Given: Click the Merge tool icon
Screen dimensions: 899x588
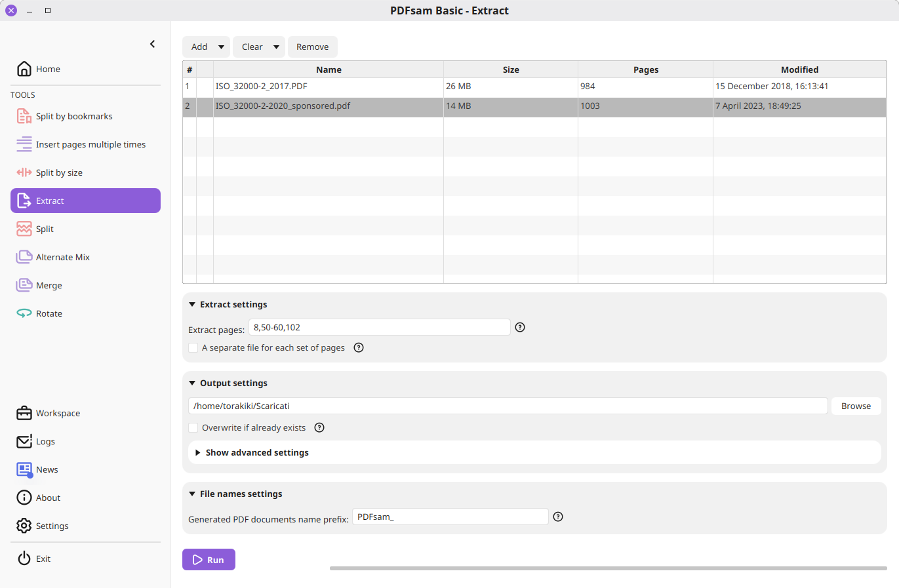Looking at the screenshot, I should [x=24, y=285].
